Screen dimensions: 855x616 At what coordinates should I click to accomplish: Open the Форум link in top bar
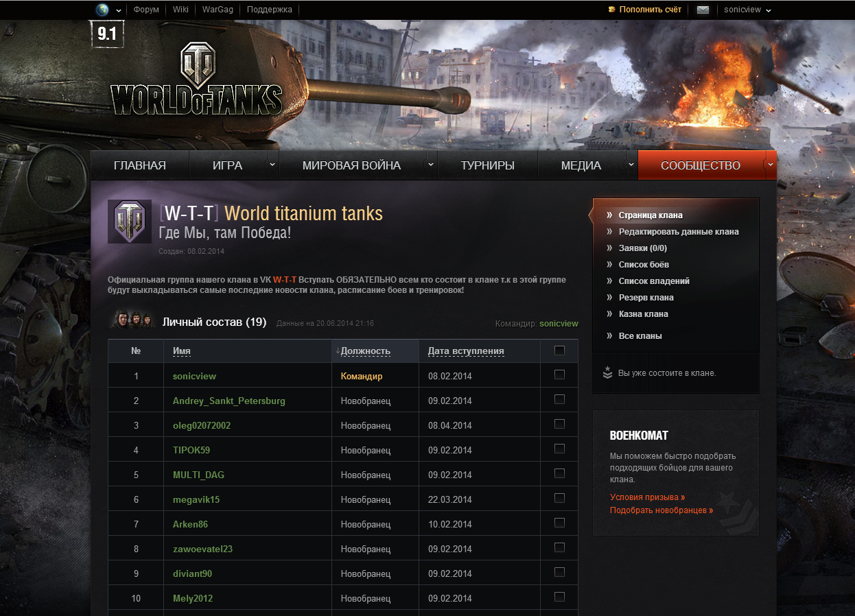[146, 10]
